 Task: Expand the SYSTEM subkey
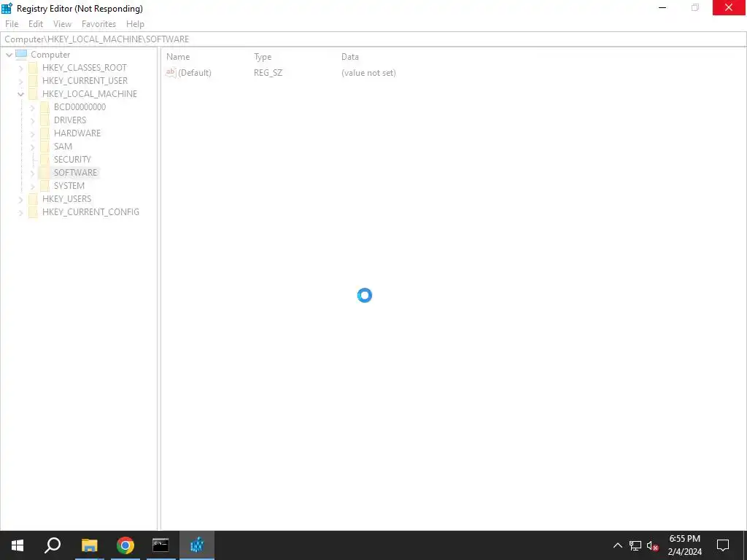pyautogui.click(x=32, y=186)
